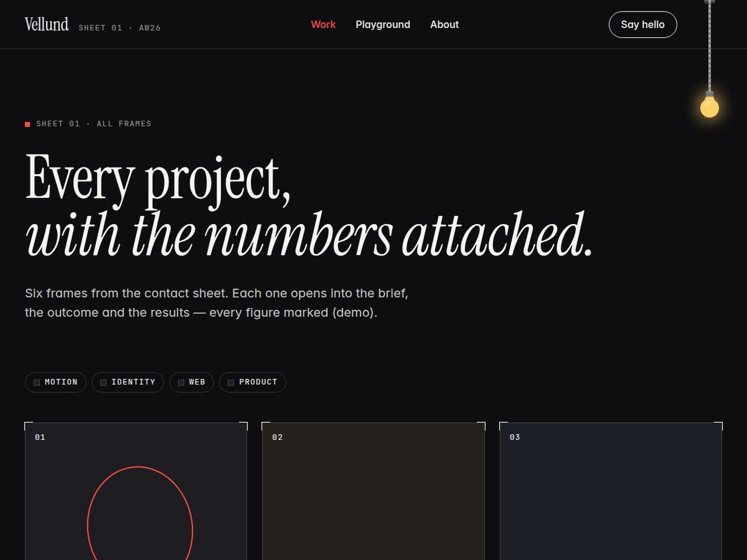Open project frame 02 card
Viewport: 747px width, 560px height.
pyautogui.click(x=373, y=491)
